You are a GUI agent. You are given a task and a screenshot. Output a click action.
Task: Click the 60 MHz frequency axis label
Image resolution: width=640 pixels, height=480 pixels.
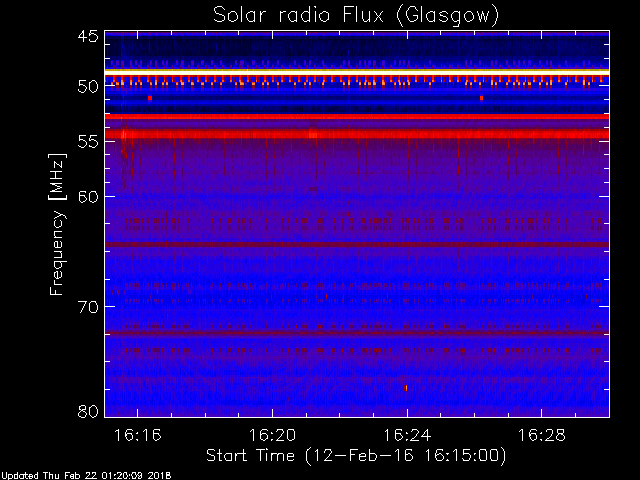click(88, 197)
